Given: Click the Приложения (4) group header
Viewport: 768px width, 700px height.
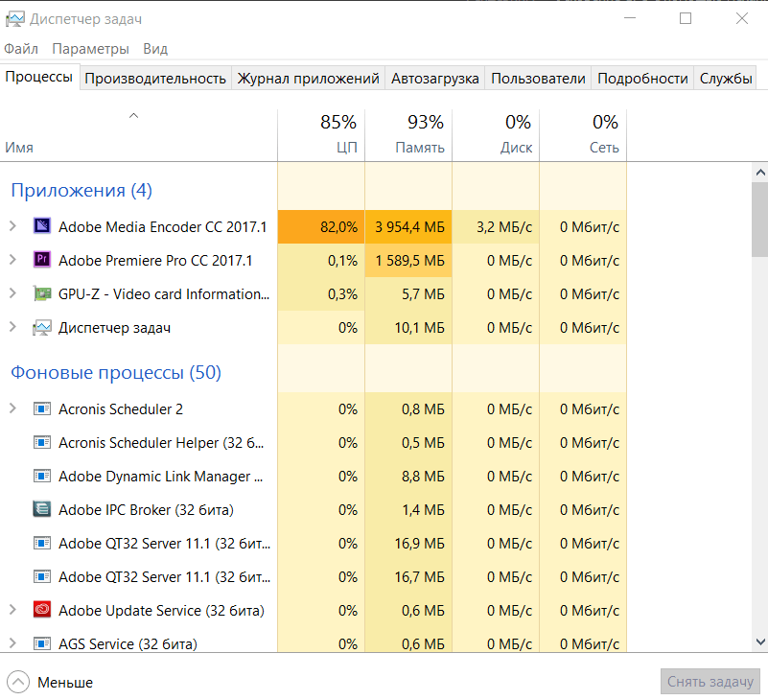Looking at the screenshot, I should [81, 190].
